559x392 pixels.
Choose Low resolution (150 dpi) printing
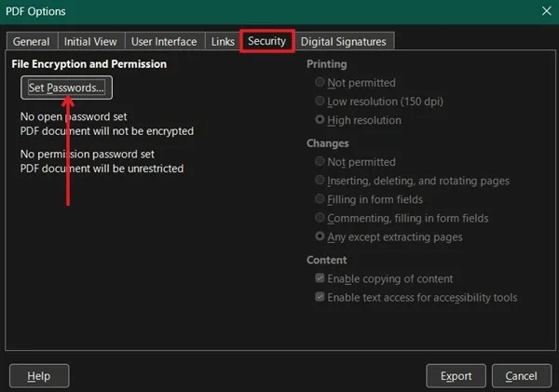320,101
